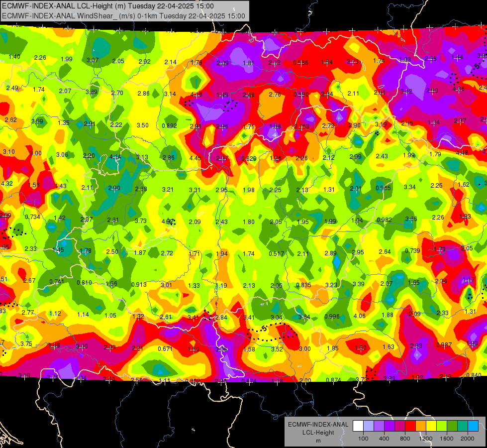Screen dimensions: 487x448
Task: Click the wind shear value 0.987
Action: [444, 345]
